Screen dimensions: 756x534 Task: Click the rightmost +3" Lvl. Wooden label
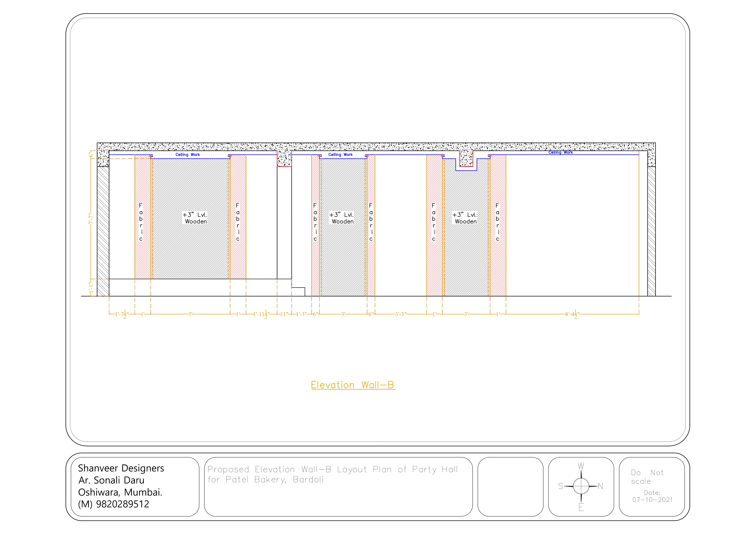[465, 218]
